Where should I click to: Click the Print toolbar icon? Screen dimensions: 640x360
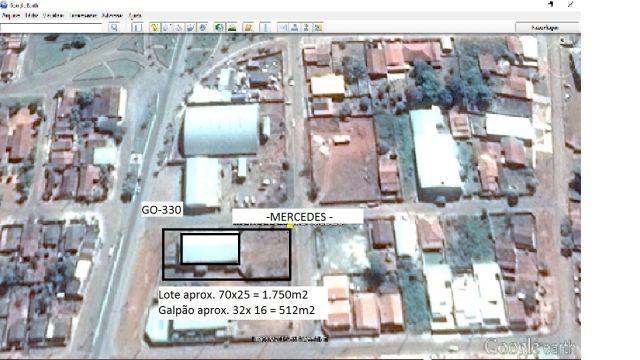tap(294, 28)
